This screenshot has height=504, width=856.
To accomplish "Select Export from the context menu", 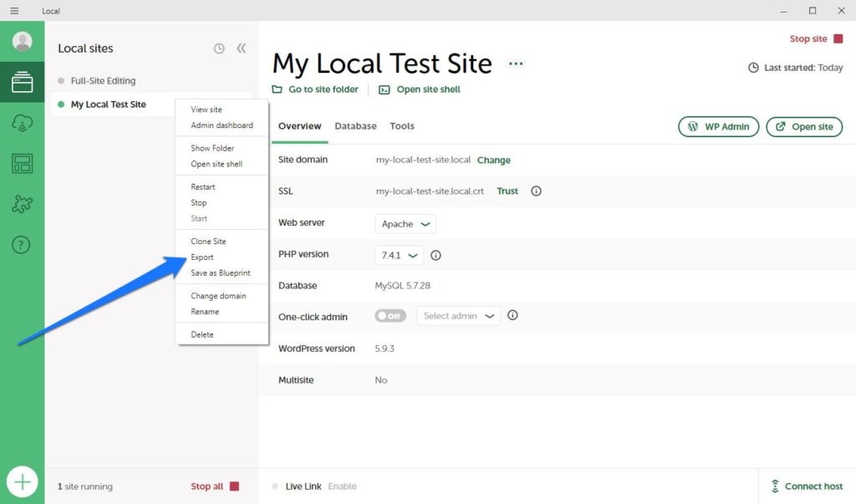I will point(202,257).
